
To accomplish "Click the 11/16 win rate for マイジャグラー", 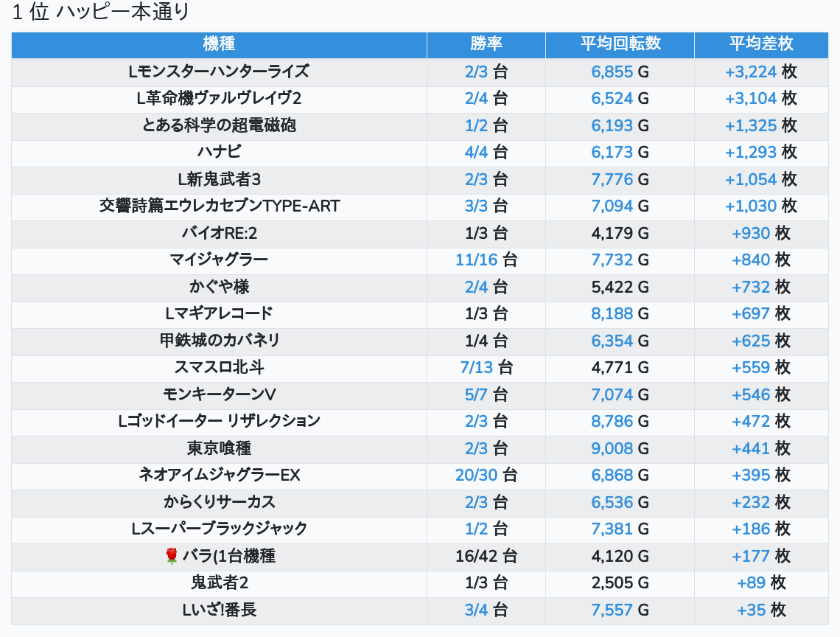I will [477, 260].
